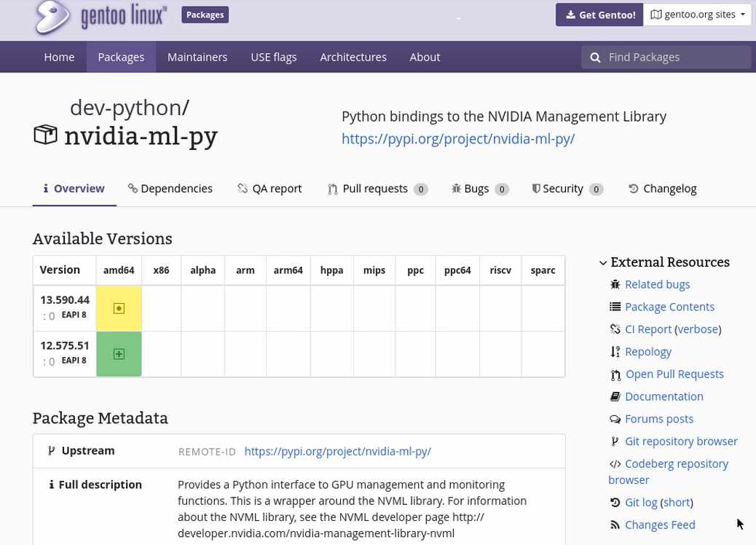This screenshot has width=756, height=545.
Task: Click the green stable plus icon for 12.575.51
Action: (x=119, y=354)
